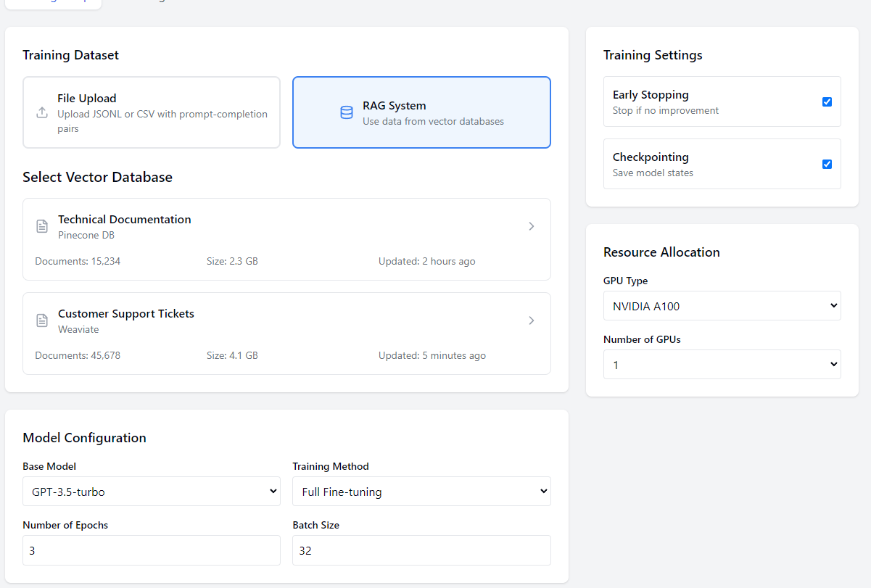Screen dimensions: 871x588
Task: Pick the Customer Support Tickets database title
Action: (126, 314)
